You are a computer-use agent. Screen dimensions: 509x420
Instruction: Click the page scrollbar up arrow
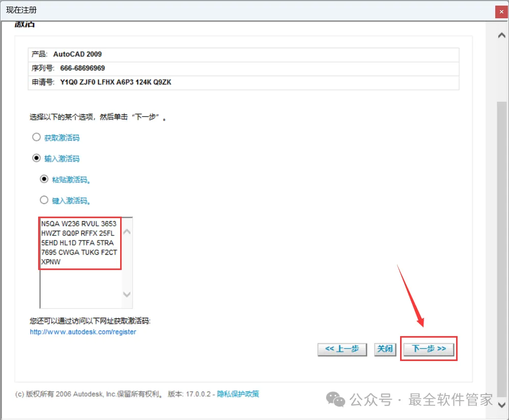coord(501,36)
